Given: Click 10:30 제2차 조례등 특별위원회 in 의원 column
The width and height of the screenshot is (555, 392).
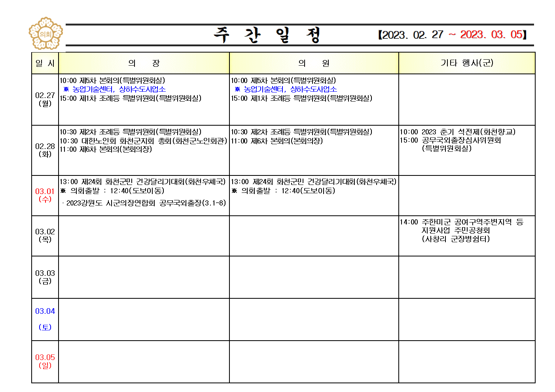Looking at the screenshot, I should pos(301,132).
